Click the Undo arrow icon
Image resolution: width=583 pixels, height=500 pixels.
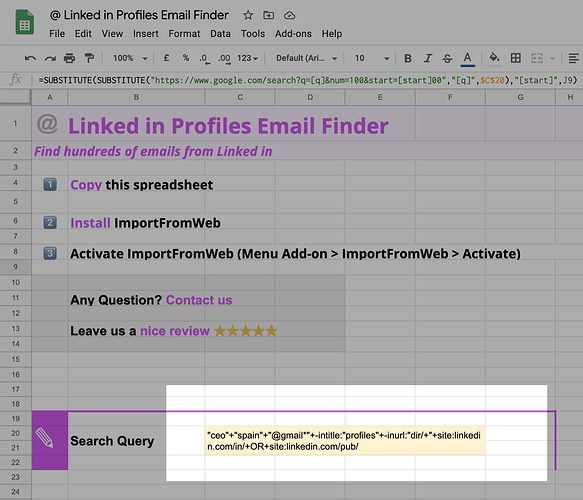pyautogui.click(x=30, y=58)
